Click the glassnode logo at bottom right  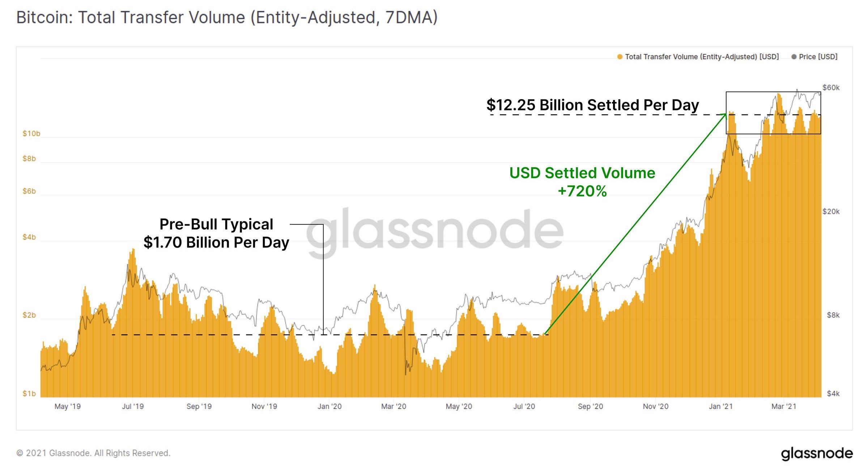pos(817,453)
